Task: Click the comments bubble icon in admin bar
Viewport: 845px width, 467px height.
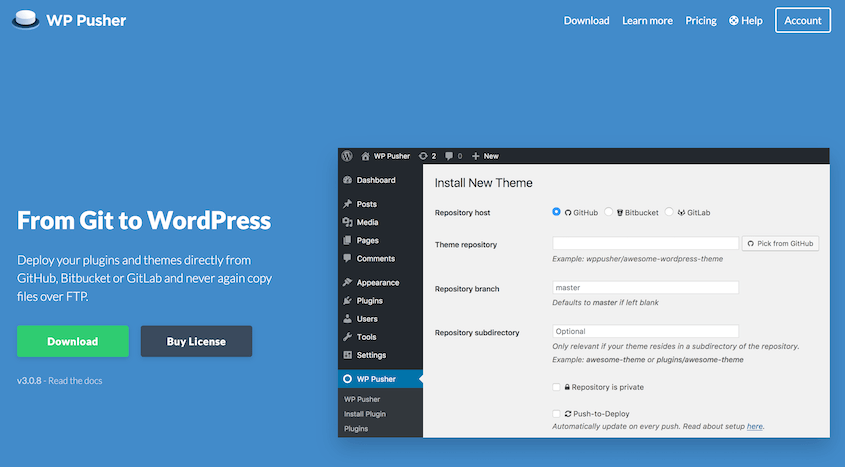Action: tap(448, 156)
